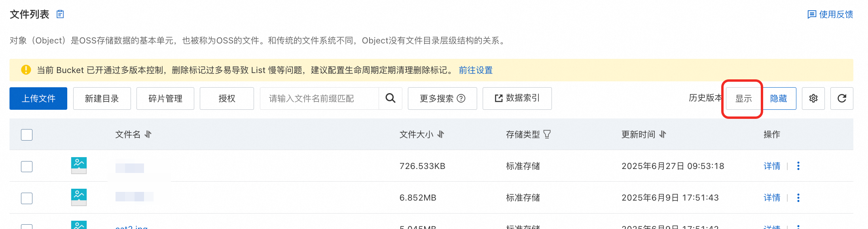The image size is (868, 229).
Task: Click image file icon in 6.852MB row
Action: pos(79,197)
